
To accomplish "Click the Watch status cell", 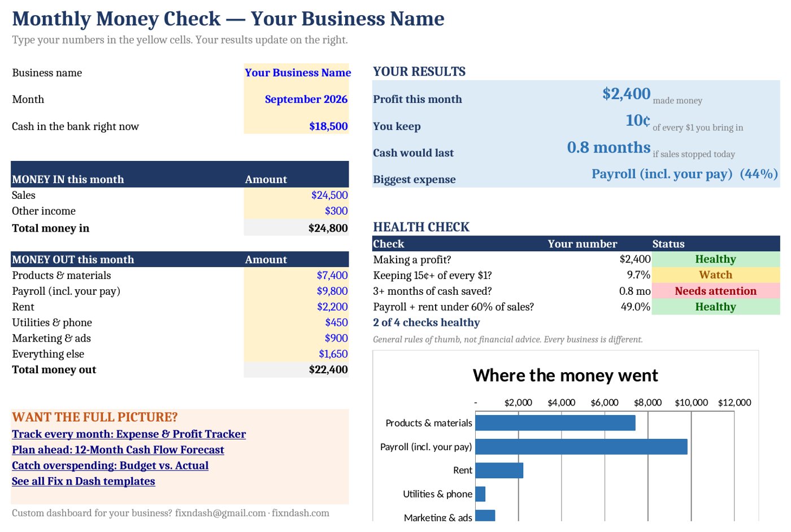I will (716, 275).
